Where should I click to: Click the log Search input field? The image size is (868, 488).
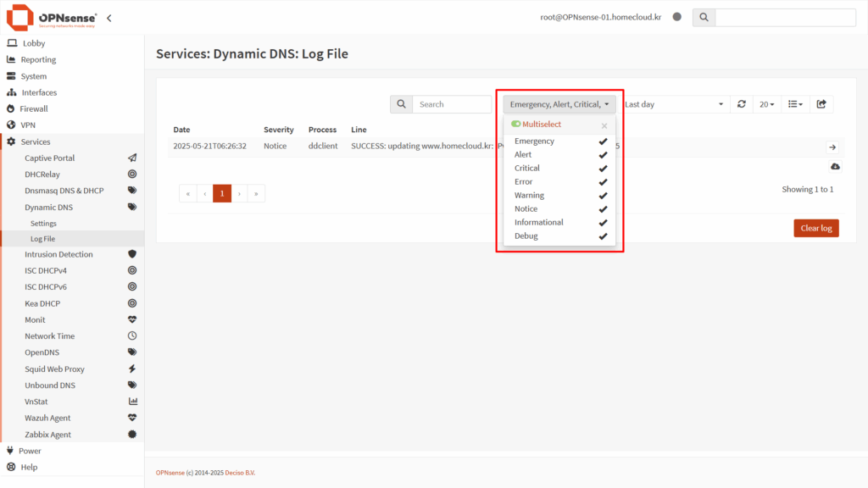[452, 104]
